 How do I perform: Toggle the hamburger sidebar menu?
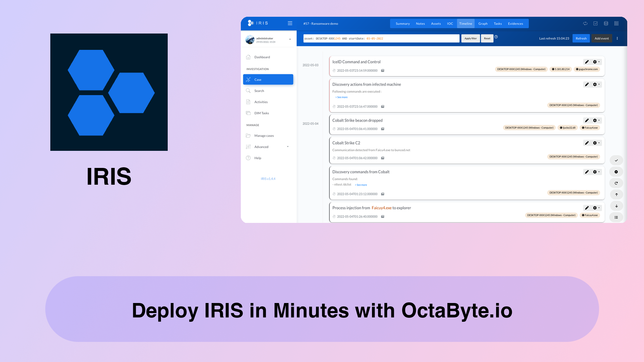[290, 23]
